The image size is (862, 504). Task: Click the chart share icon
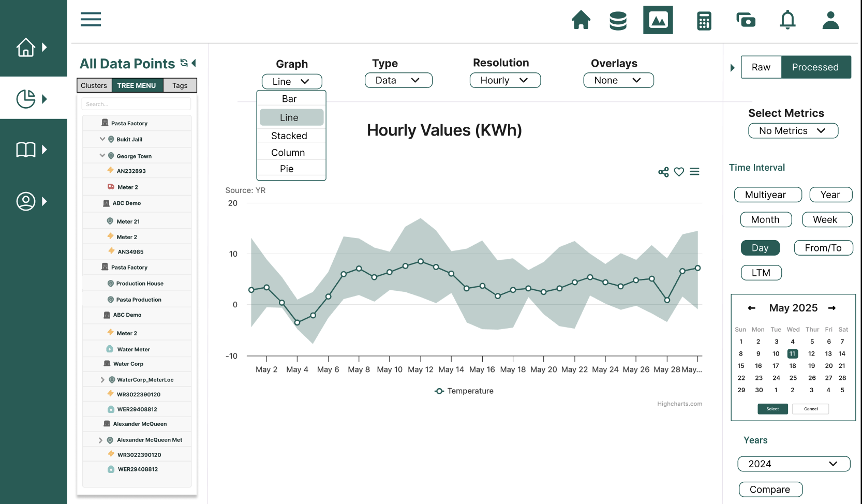click(663, 172)
